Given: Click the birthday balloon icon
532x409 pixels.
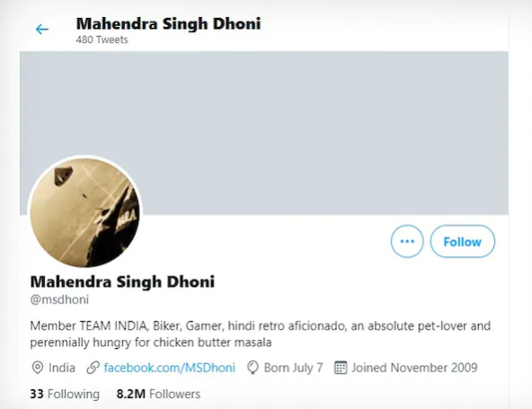Looking at the screenshot, I should [x=253, y=368].
